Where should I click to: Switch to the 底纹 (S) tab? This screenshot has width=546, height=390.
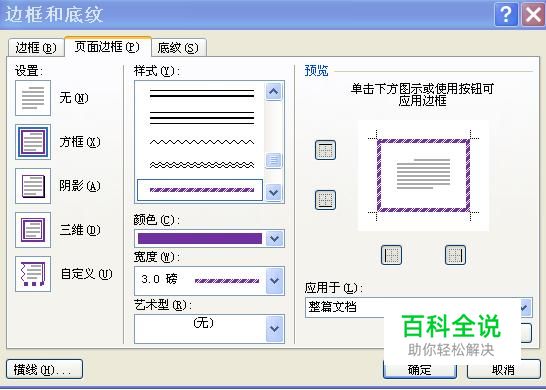179,48
